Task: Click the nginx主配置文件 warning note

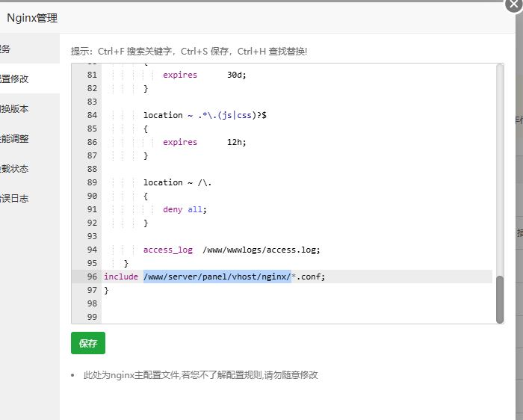Action: tap(200, 375)
